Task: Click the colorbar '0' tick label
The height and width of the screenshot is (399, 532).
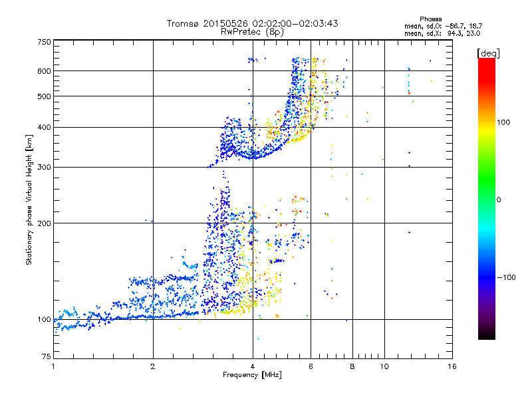Action: (x=498, y=199)
